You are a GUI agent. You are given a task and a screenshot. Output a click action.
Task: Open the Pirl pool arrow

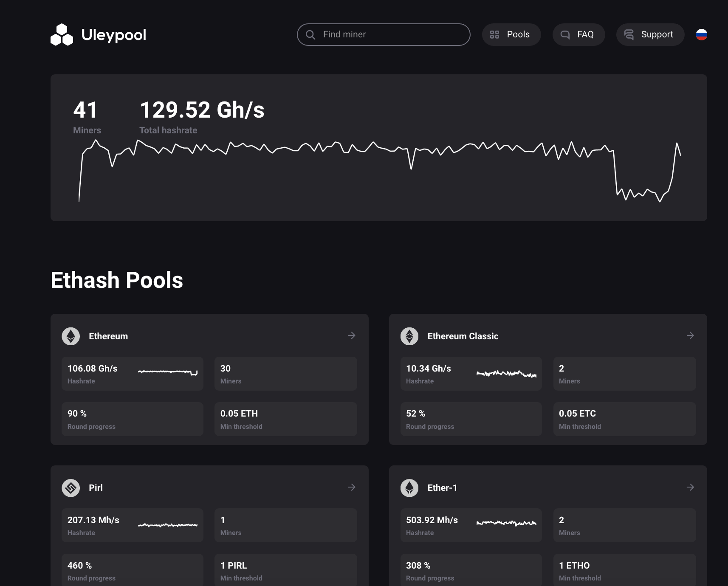(352, 487)
